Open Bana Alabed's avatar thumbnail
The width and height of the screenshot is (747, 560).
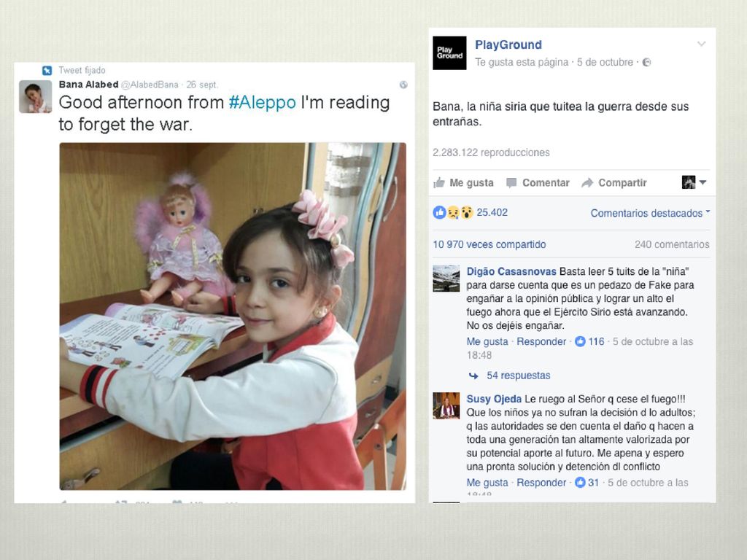click(35, 97)
